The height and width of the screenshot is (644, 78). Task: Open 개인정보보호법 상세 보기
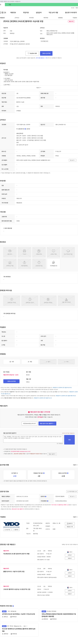(x=29, y=423)
